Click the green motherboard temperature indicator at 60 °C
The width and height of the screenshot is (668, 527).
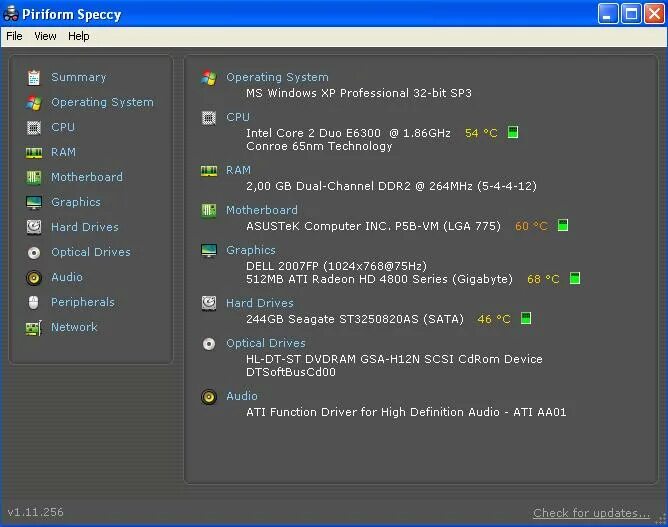(x=563, y=225)
